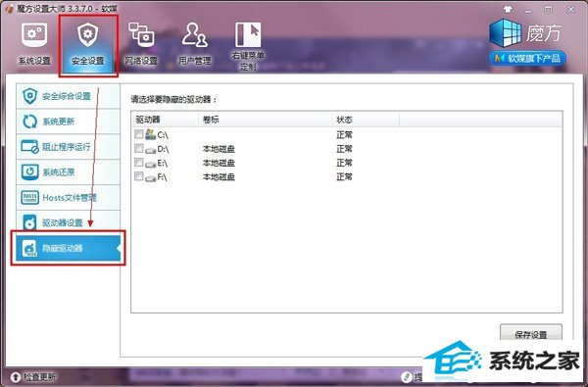Open the 系统设置 section icon
The image size is (588, 387).
[x=34, y=35]
